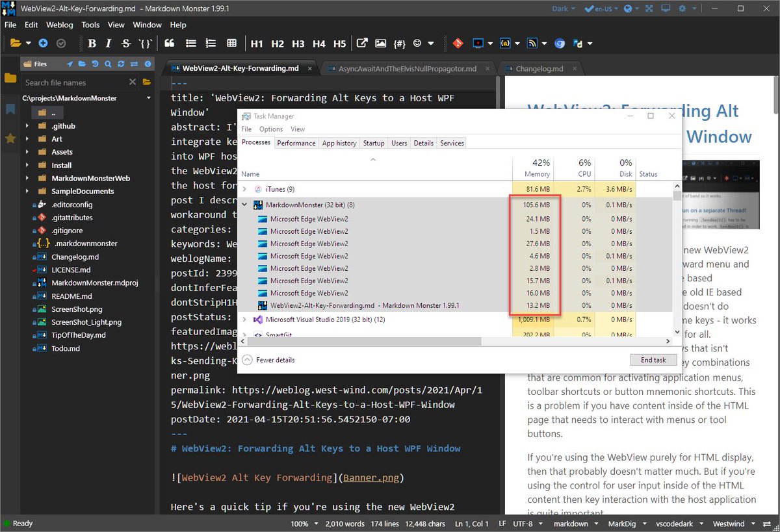The height and width of the screenshot is (532, 780).
Task: Insert a table from the toolbar
Action: click(x=231, y=44)
